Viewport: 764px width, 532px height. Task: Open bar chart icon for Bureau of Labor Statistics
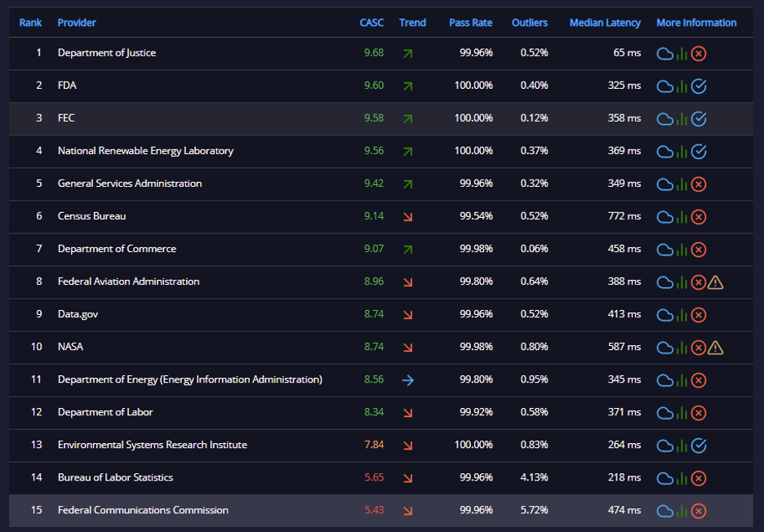[682, 478]
